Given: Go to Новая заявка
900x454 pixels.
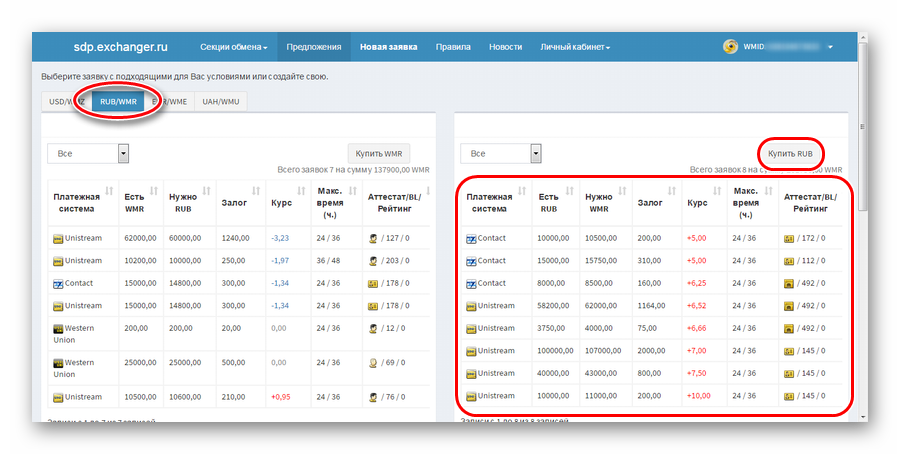Looking at the screenshot, I should 389,47.
